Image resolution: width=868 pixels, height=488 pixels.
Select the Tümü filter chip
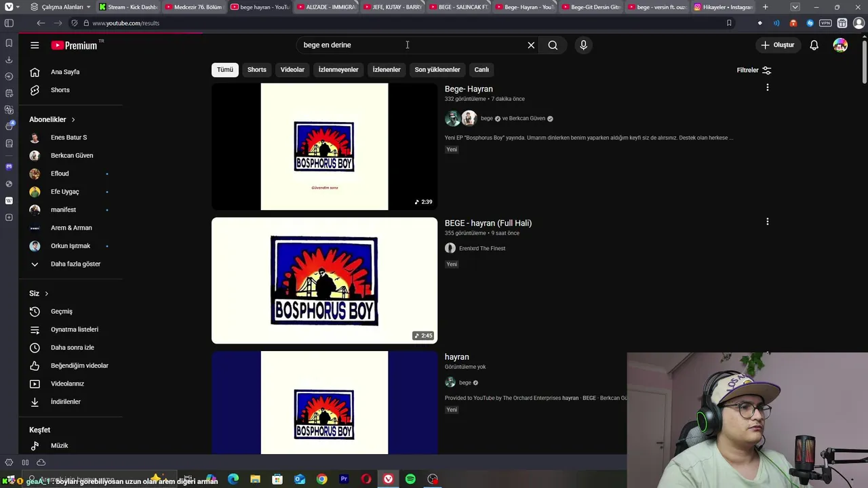coord(225,70)
